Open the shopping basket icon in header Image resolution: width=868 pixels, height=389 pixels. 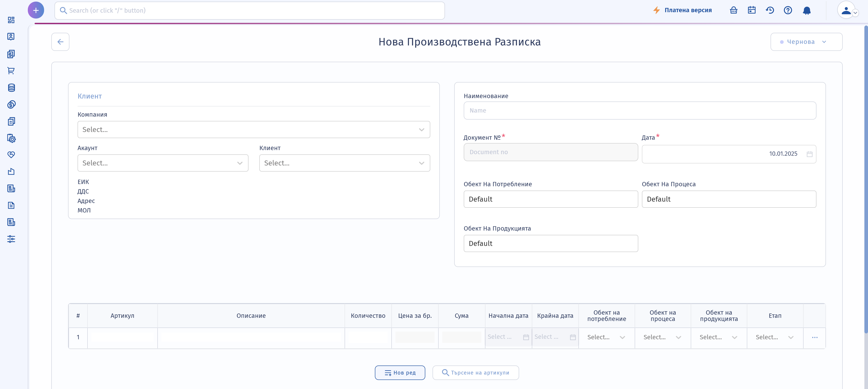tap(733, 10)
